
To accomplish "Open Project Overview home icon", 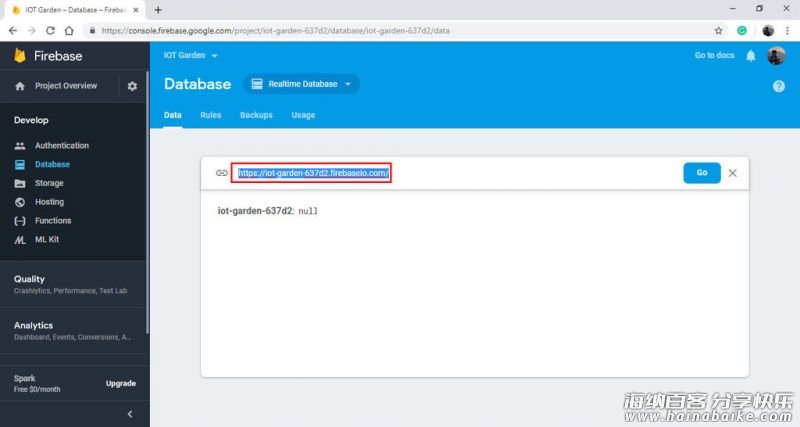I will pyautogui.click(x=20, y=86).
